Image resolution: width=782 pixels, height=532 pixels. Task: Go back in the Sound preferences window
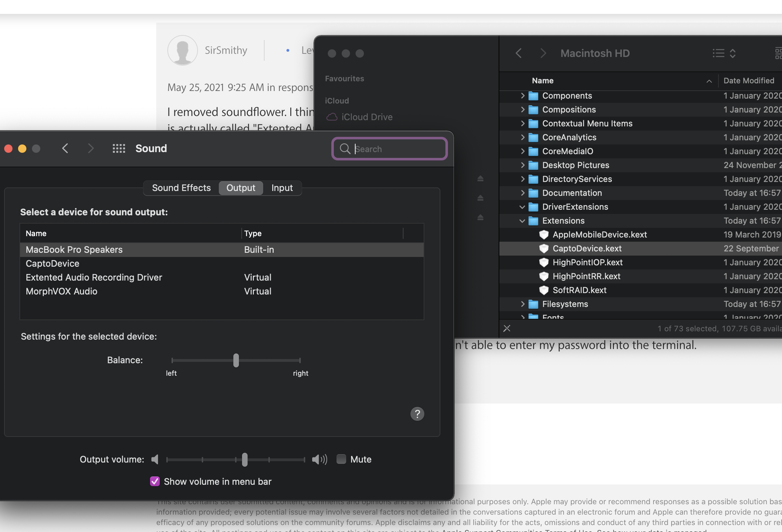tap(65, 149)
